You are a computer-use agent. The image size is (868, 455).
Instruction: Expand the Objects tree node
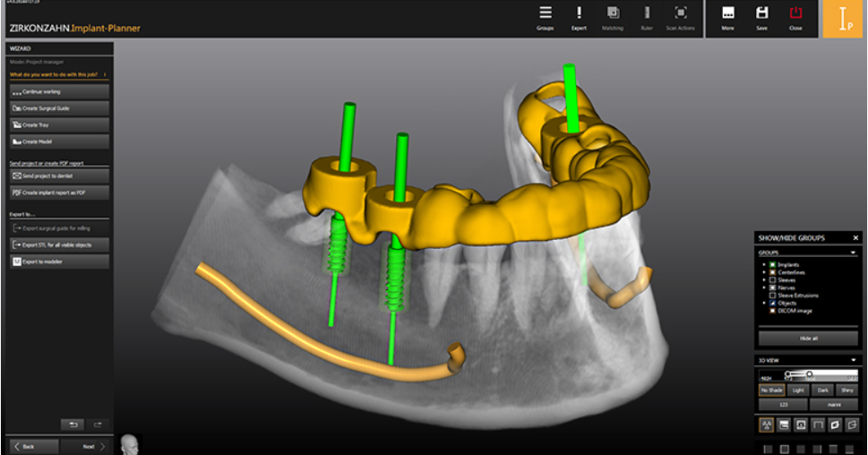764,304
